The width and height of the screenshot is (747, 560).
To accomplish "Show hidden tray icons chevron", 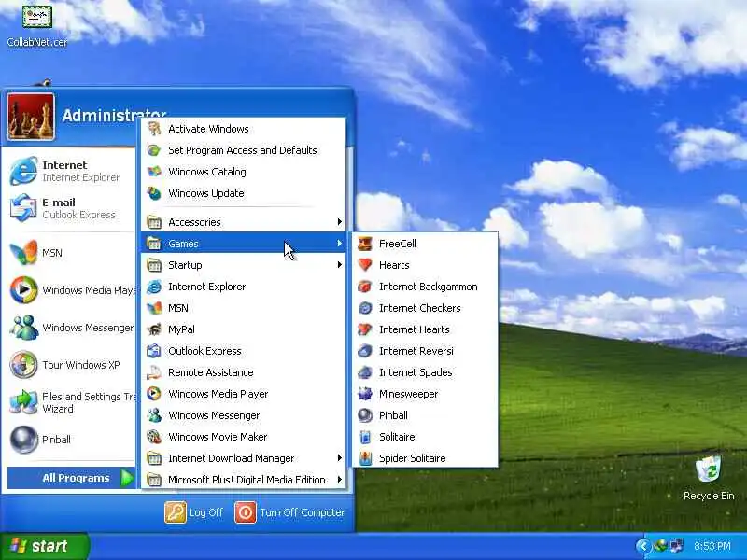I will tap(642, 546).
